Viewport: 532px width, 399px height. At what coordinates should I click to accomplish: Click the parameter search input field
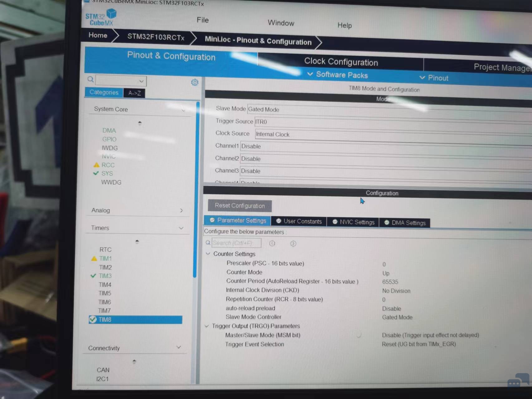coord(236,243)
